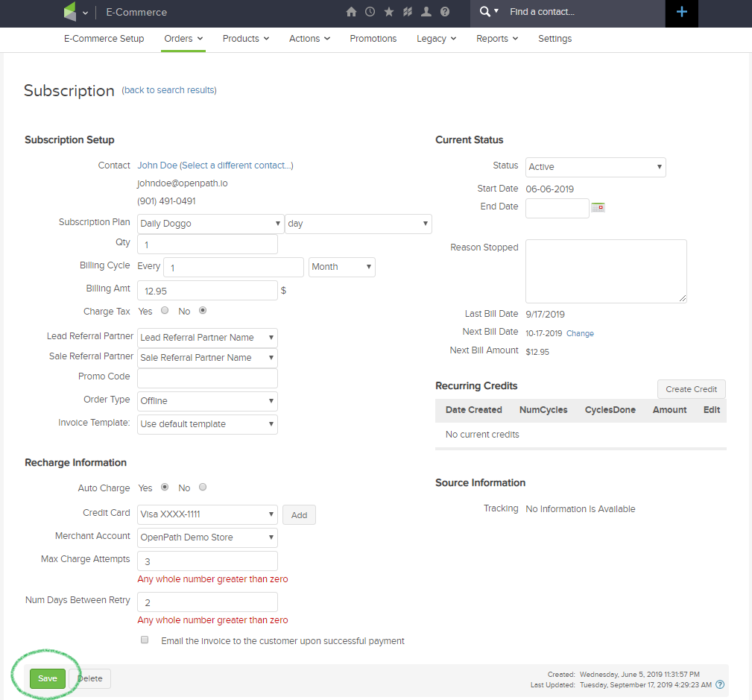Open the help question mark icon
752x700 pixels.
445,12
